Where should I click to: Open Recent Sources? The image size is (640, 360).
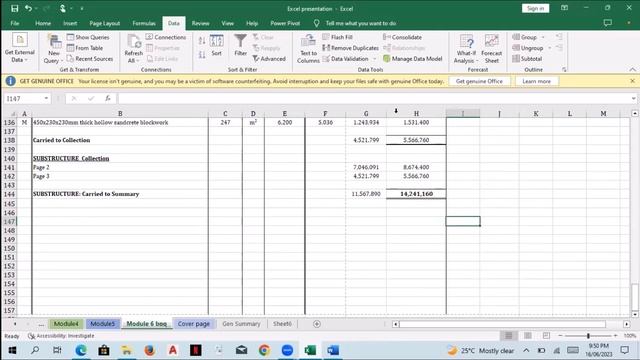(90, 59)
